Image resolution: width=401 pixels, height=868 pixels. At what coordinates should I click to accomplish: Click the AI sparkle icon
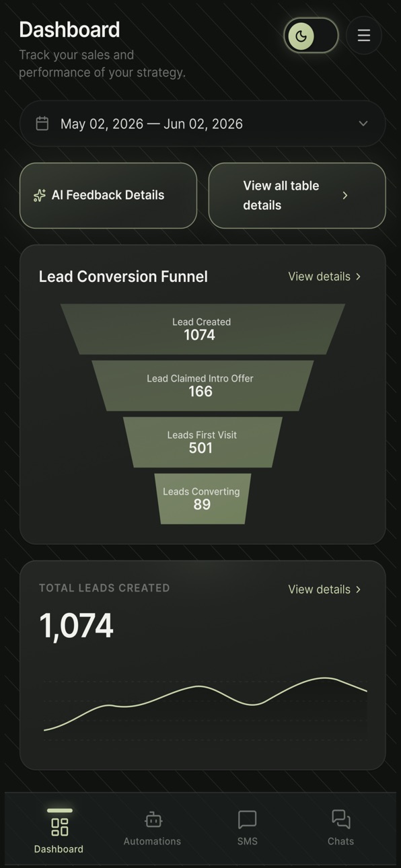click(40, 195)
